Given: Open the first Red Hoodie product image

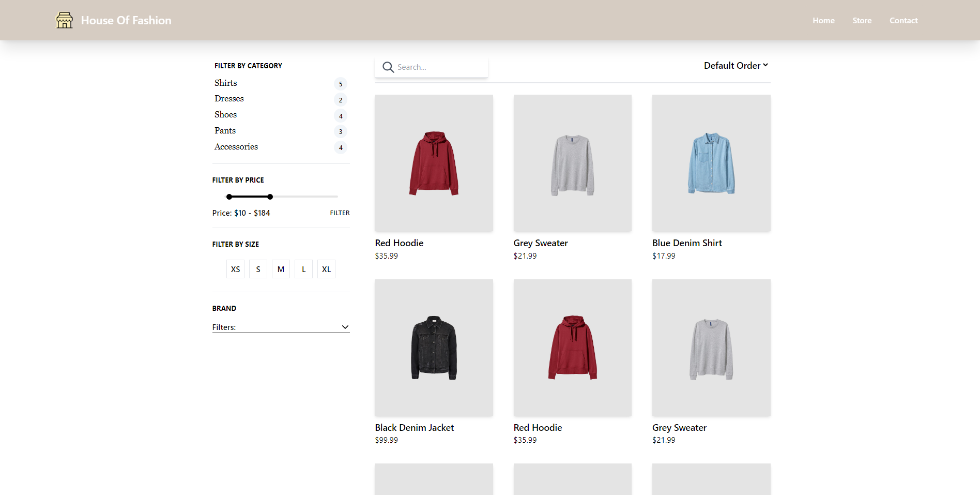Looking at the screenshot, I should click(434, 163).
